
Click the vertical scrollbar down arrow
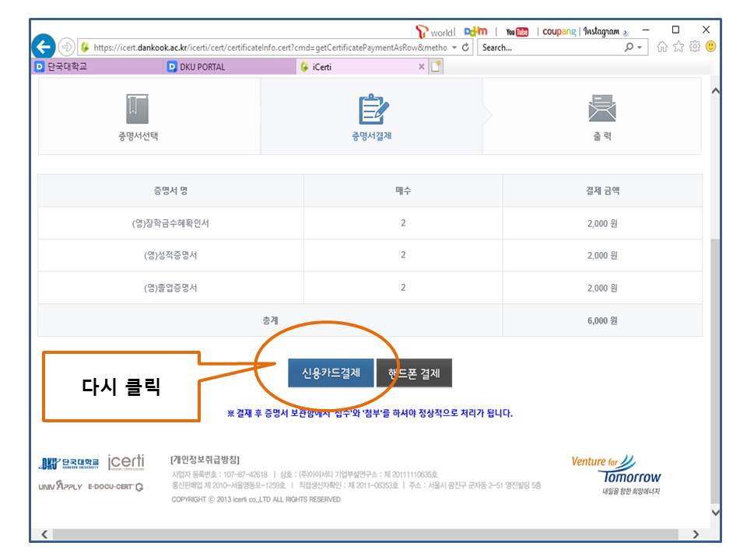[x=715, y=513]
